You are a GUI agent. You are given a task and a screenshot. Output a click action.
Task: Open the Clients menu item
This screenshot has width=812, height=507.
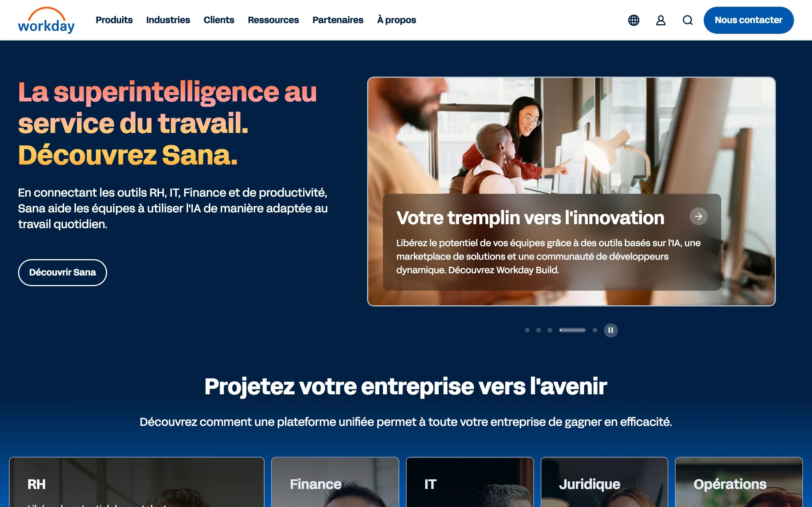point(219,20)
